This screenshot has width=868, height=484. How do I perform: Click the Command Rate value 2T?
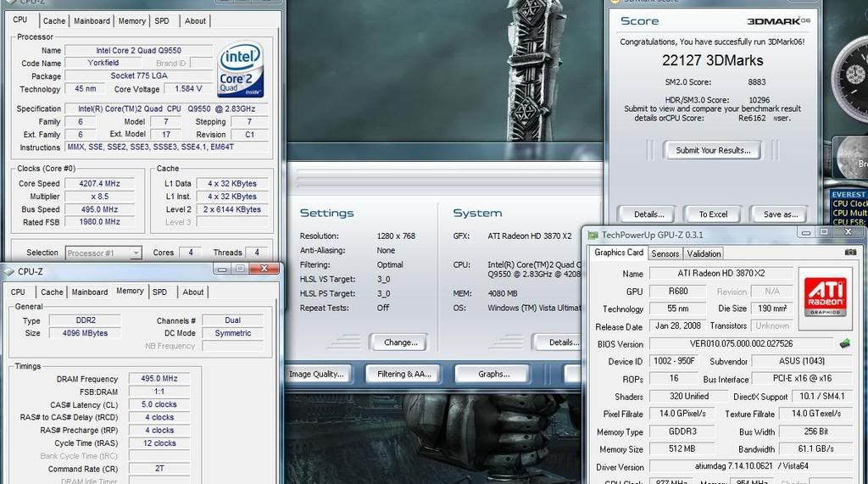point(159,469)
